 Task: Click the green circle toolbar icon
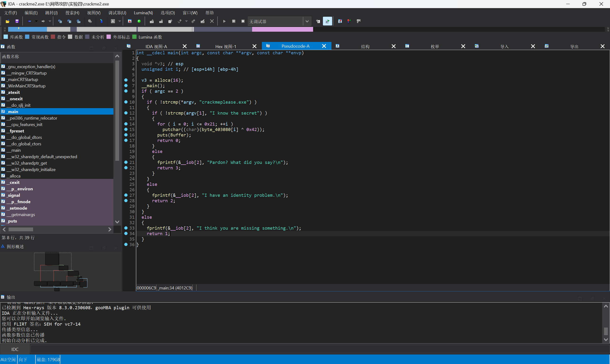(x=139, y=21)
